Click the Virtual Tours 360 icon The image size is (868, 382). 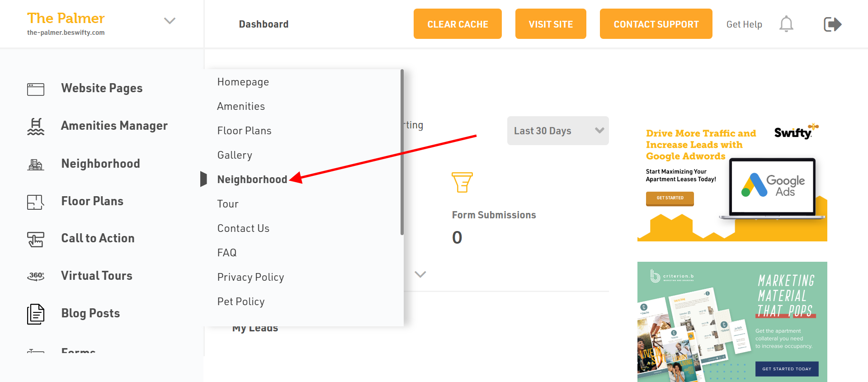[36, 276]
